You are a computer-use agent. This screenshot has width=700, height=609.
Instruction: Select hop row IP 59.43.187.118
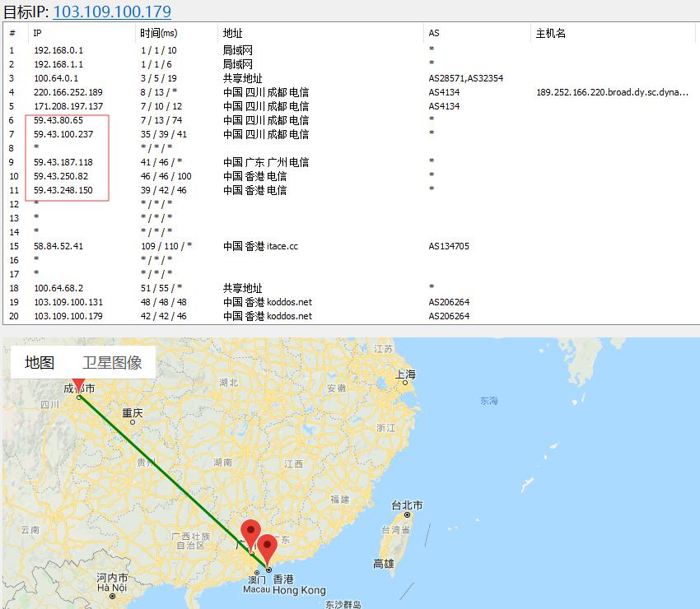coord(63,162)
